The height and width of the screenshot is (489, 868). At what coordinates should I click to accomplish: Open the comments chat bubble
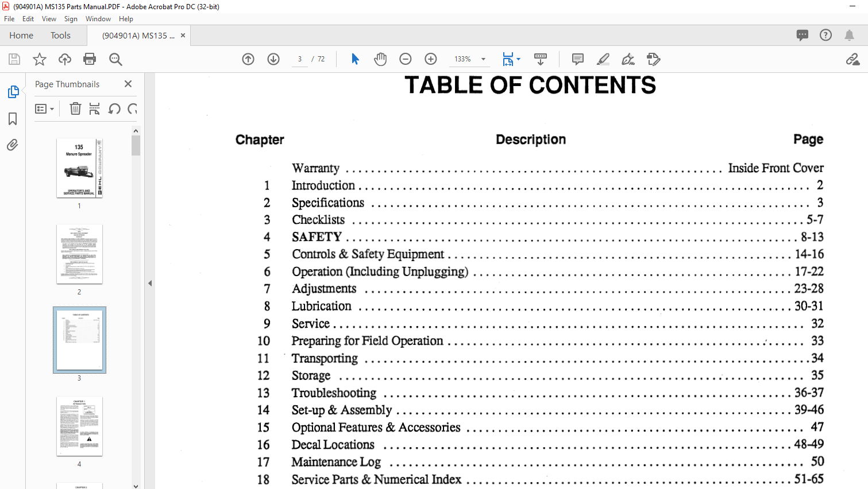click(x=803, y=35)
